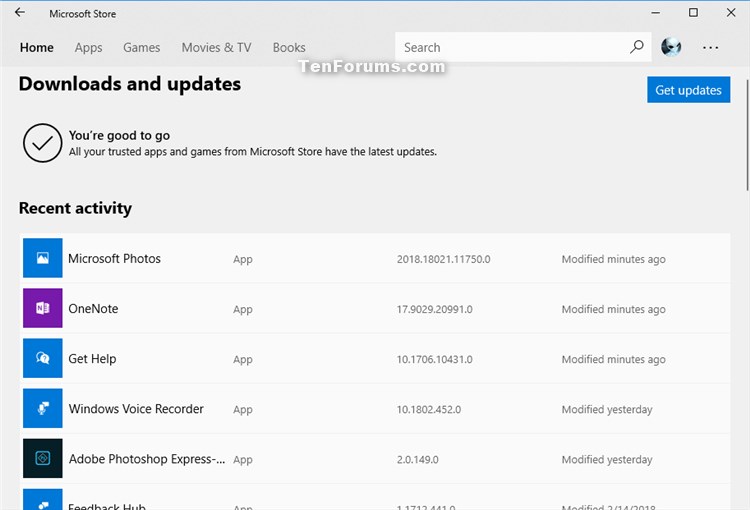Click version 17.9029.20991.0 text
This screenshot has width=750, height=510.
pos(434,310)
